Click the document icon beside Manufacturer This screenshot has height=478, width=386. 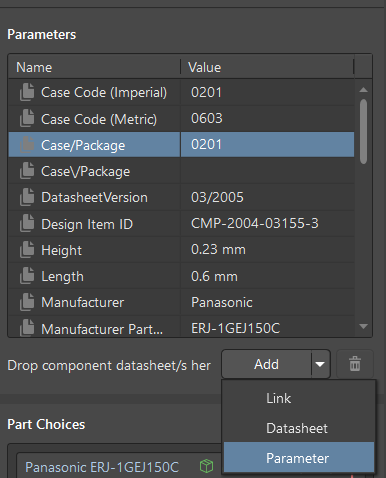click(x=27, y=302)
